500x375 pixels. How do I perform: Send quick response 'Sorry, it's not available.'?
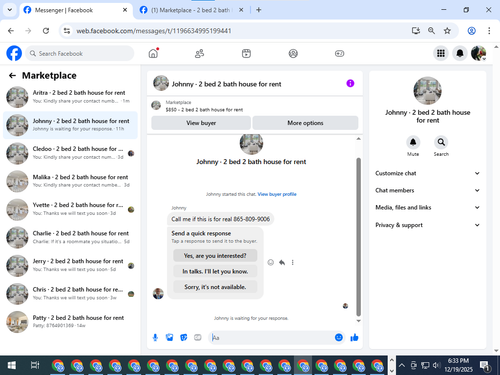215,287
